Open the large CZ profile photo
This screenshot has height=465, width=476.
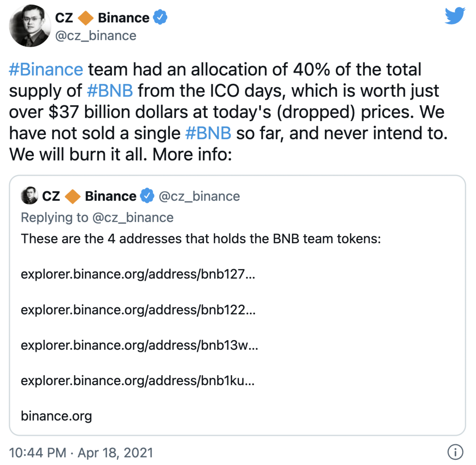[30, 25]
